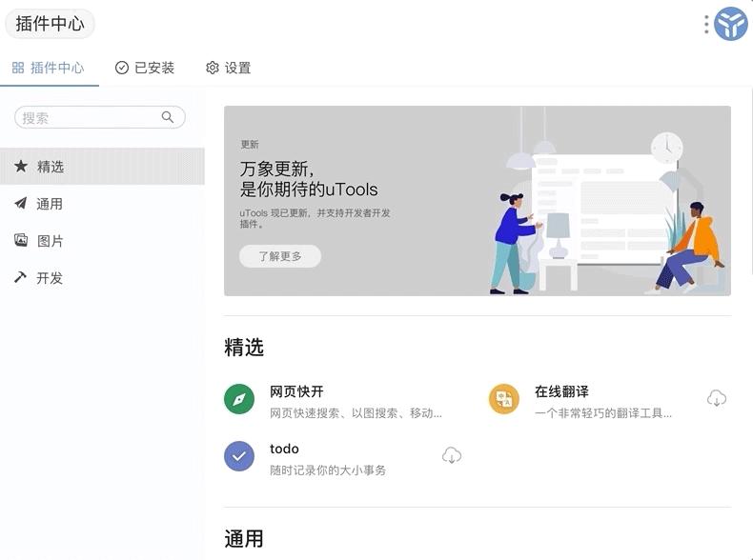Screen dimensions: 753x560
Task: Open the 网页快开 plugin title
Action: [x=296, y=391]
